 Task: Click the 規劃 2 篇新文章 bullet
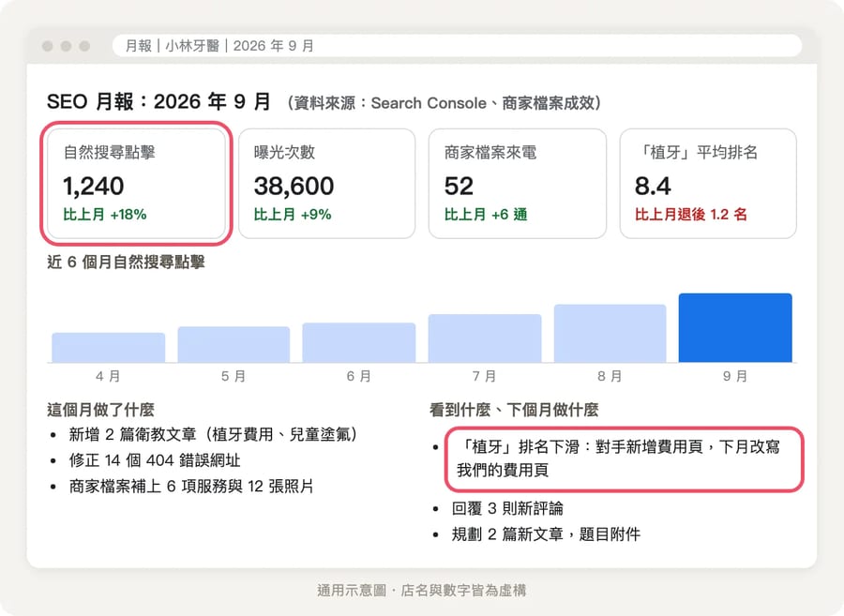(546, 534)
